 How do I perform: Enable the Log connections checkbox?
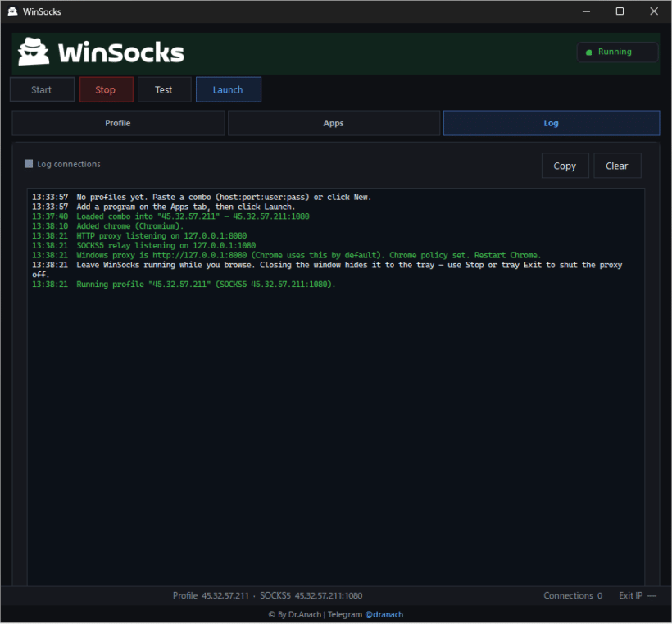click(x=29, y=164)
